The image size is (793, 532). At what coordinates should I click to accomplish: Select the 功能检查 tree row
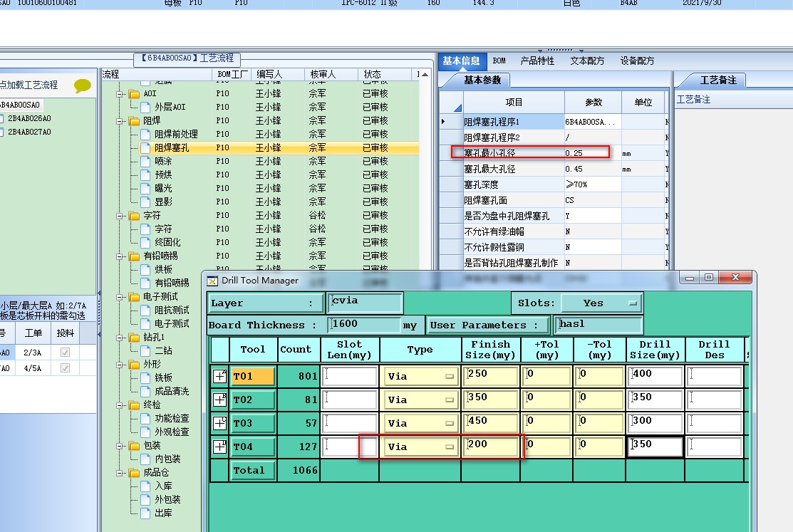[x=172, y=418]
